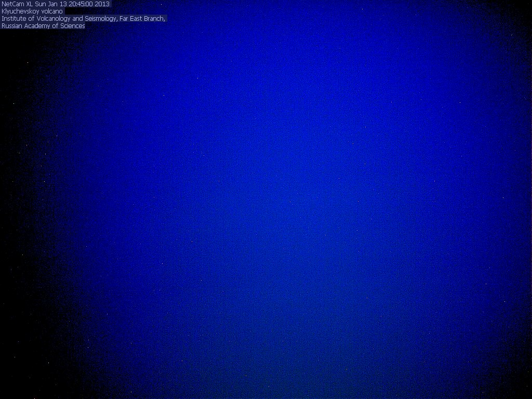Click the "Russian Academy of Sciences" text
Image resolution: width=532 pixels, height=399 pixels.
(x=43, y=26)
